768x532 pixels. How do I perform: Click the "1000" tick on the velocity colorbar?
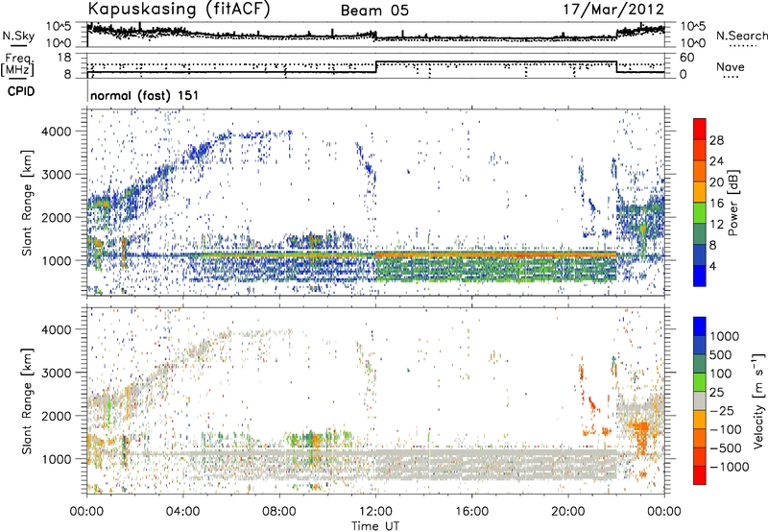click(x=725, y=336)
